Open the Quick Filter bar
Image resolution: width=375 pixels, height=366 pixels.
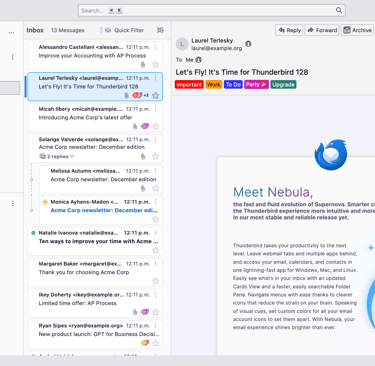pyautogui.click(x=124, y=30)
